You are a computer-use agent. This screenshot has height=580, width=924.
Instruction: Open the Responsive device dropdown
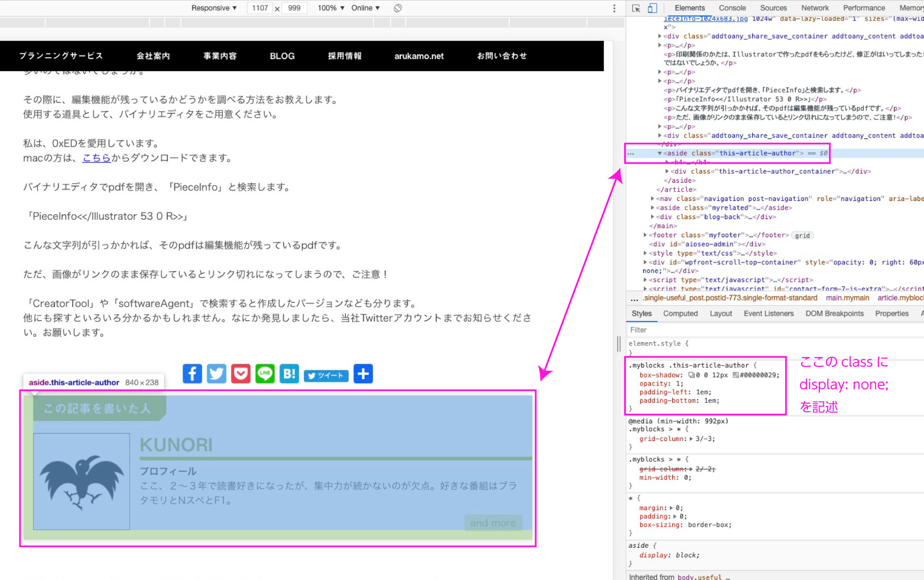coord(214,8)
